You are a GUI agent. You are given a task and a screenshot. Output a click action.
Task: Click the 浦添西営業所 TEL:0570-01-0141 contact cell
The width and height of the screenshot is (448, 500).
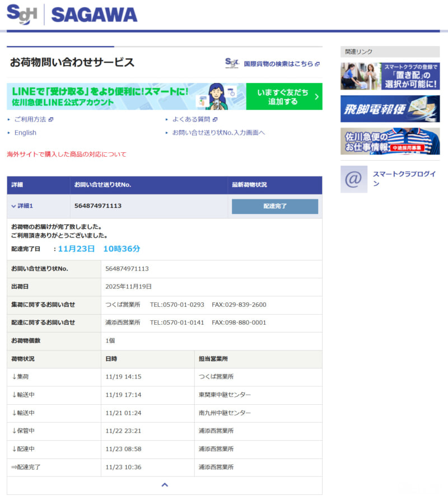(212, 323)
